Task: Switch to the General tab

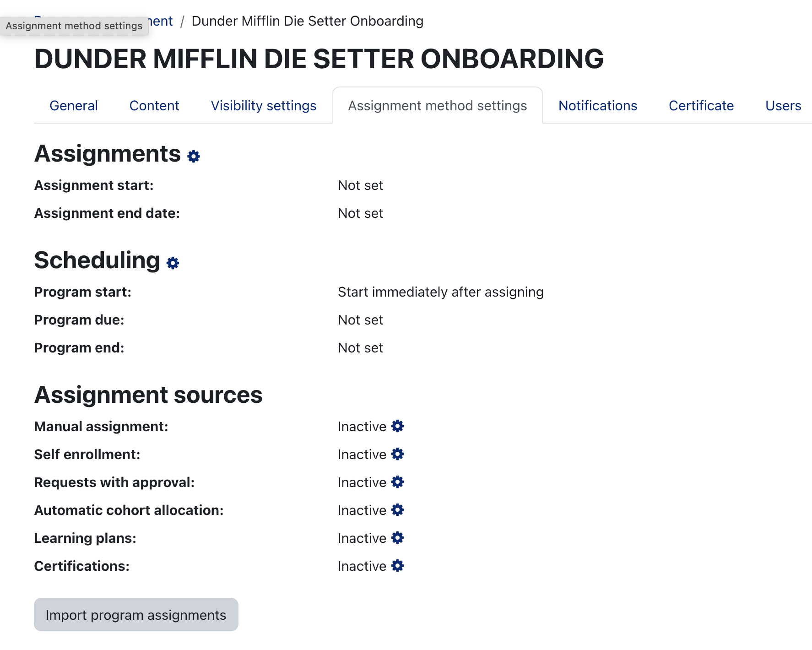Action: coord(74,106)
